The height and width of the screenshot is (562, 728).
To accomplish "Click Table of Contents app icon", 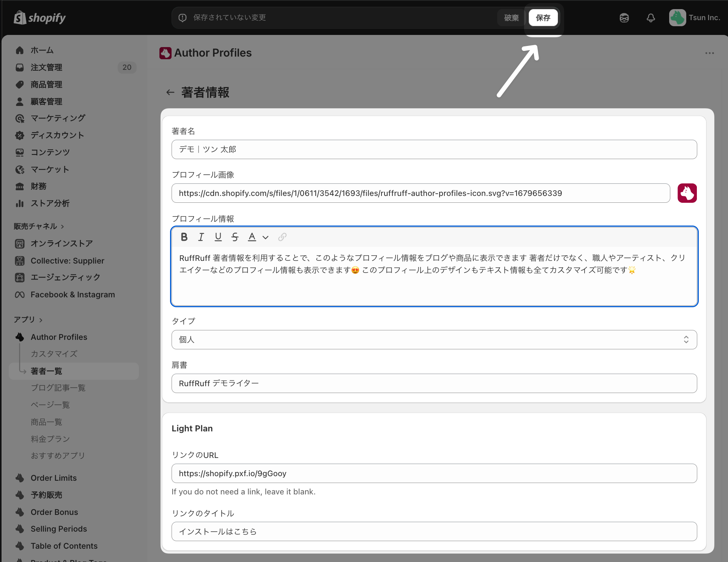I will click(x=20, y=546).
